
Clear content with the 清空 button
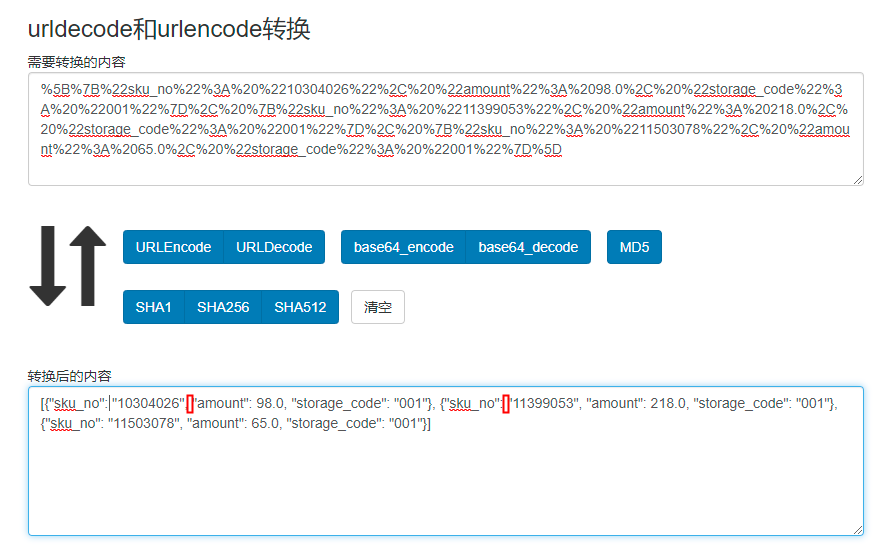coord(377,307)
